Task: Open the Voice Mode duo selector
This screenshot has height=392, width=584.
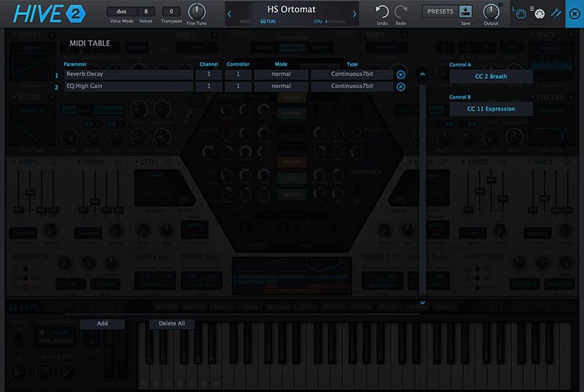Action: click(x=122, y=12)
